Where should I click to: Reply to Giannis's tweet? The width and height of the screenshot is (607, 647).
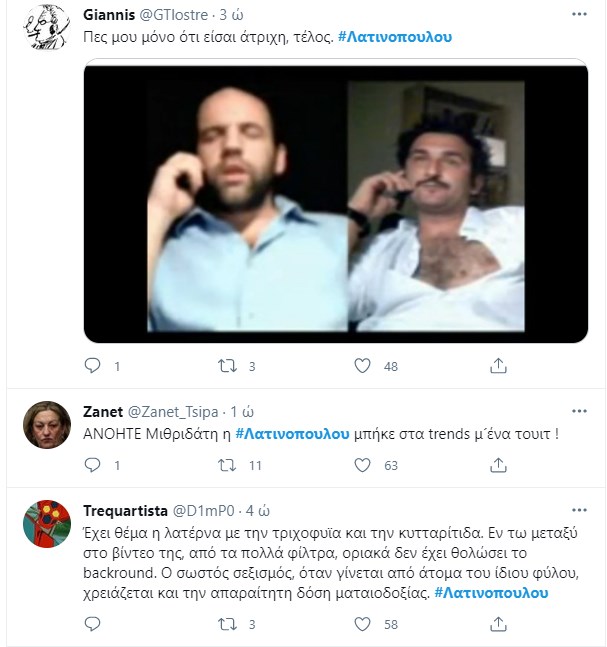click(94, 367)
